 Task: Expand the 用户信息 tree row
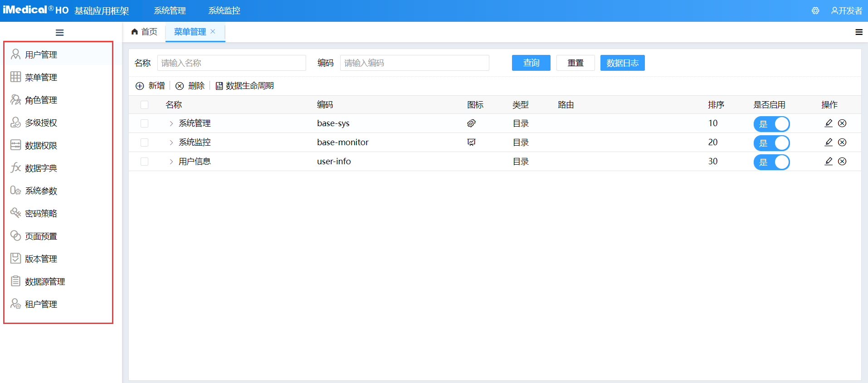[171, 162]
